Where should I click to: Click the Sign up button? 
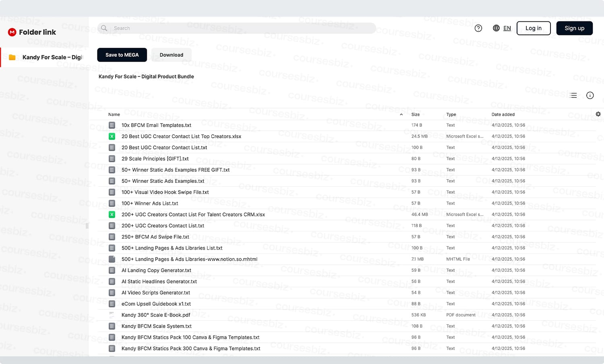[575, 28]
